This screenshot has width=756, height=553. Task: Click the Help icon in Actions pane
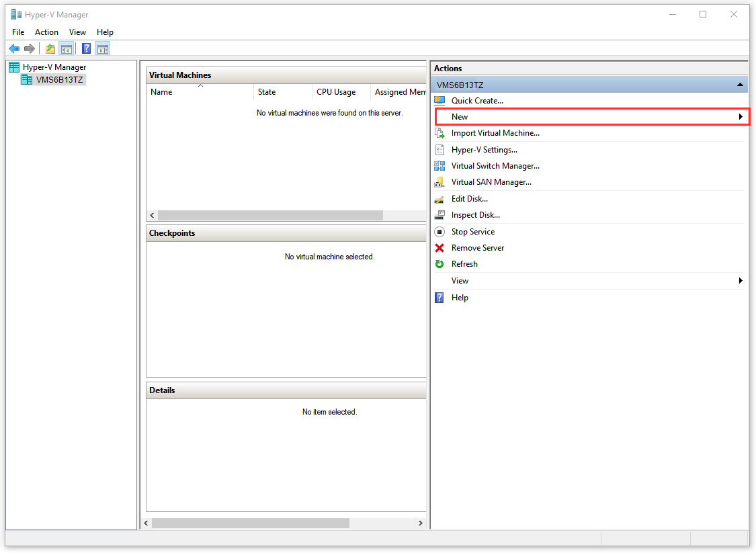(x=439, y=298)
